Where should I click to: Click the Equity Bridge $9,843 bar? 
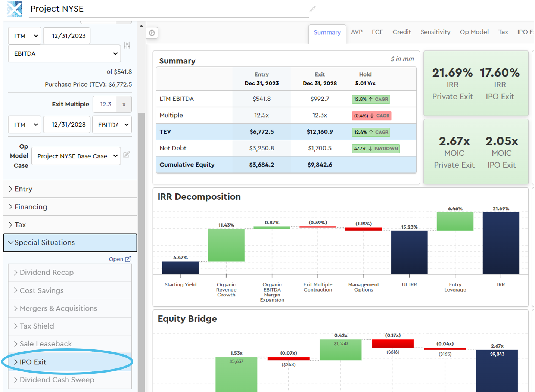[497, 371]
